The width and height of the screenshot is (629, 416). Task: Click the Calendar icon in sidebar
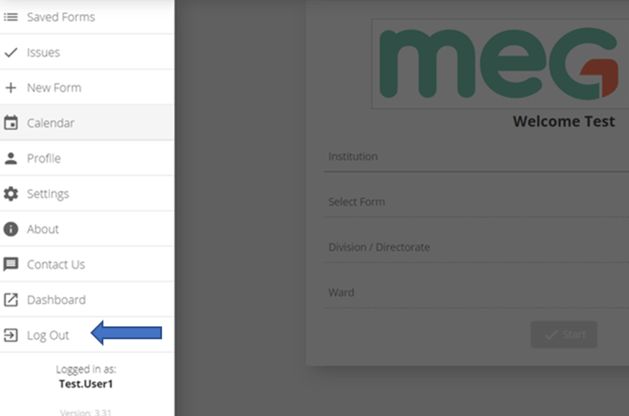pyautogui.click(x=11, y=123)
